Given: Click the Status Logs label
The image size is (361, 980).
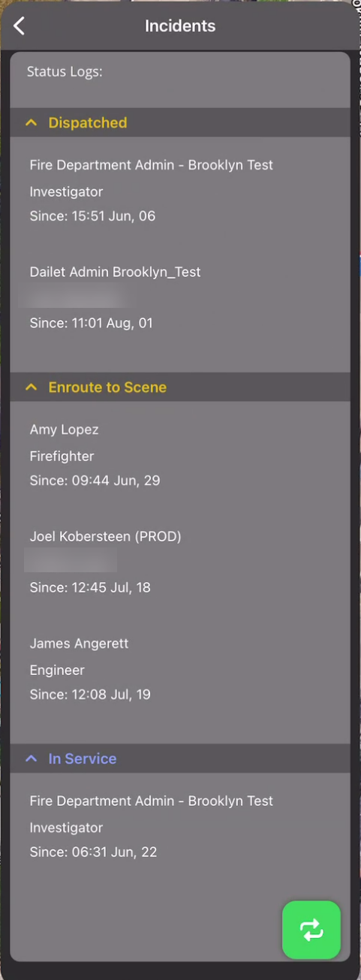Looking at the screenshot, I should coord(65,72).
